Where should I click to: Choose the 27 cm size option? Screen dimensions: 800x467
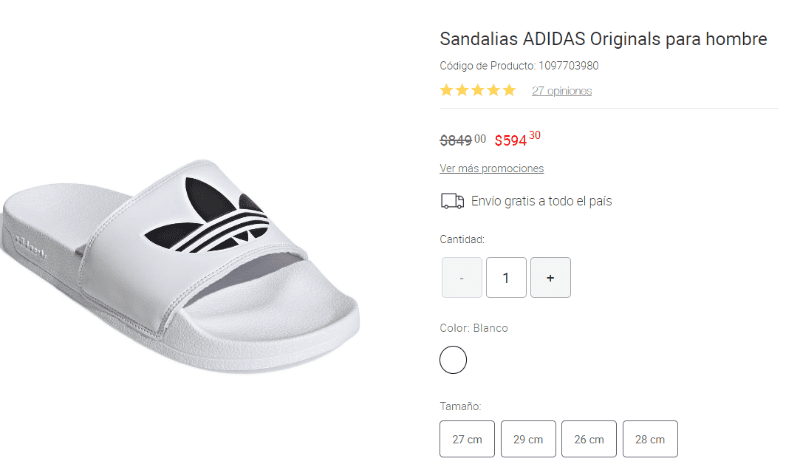tap(467, 439)
